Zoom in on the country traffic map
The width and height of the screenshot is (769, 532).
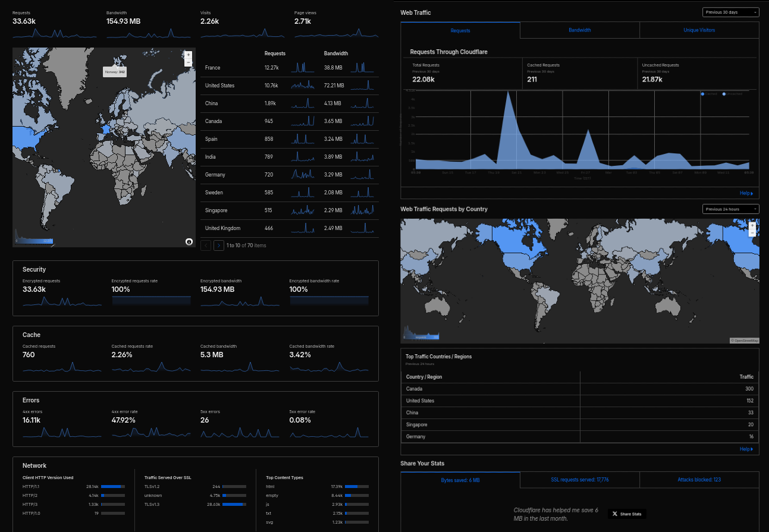pyautogui.click(x=752, y=226)
